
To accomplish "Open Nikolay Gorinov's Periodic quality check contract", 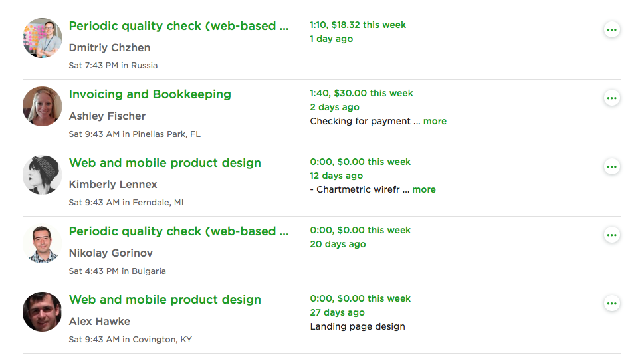I will (x=179, y=231).
